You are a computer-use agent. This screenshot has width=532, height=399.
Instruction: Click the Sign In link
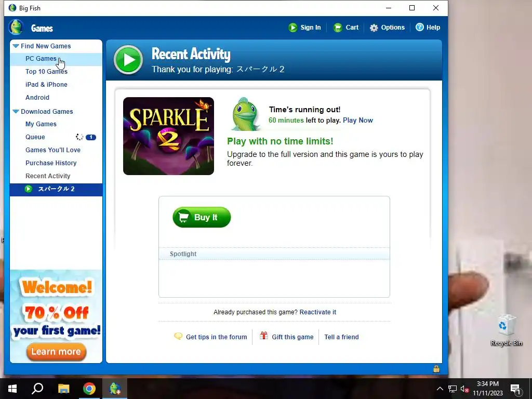(311, 28)
